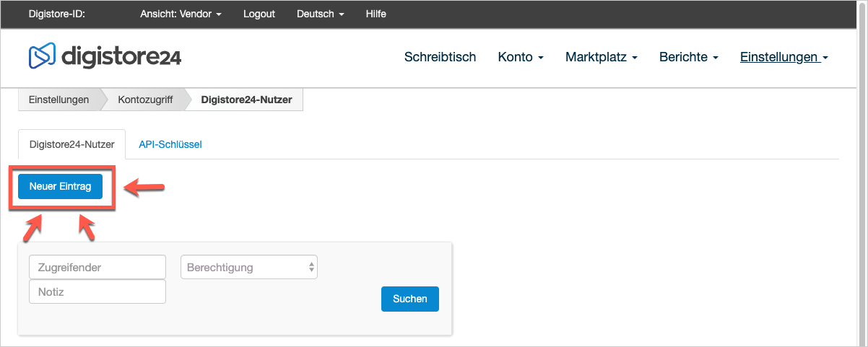This screenshot has width=868, height=347.
Task: Go to Schreibtisch in main navigation
Action: [x=440, y=57]
